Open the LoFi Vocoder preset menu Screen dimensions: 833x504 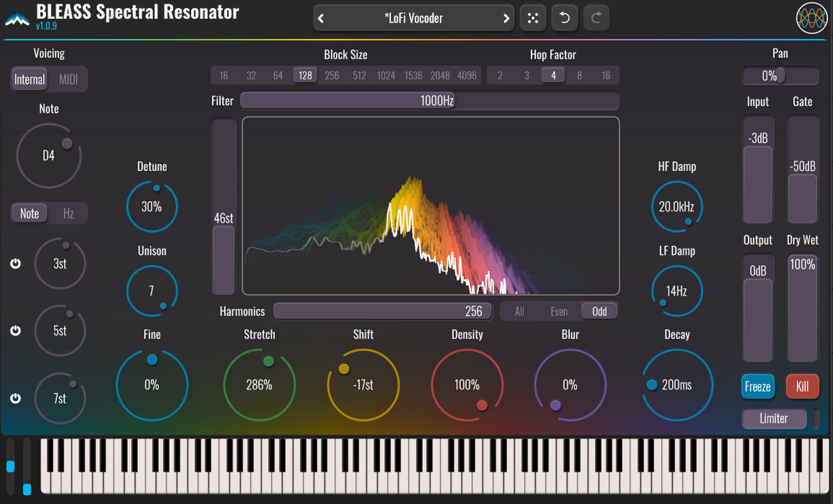[413, 18]
